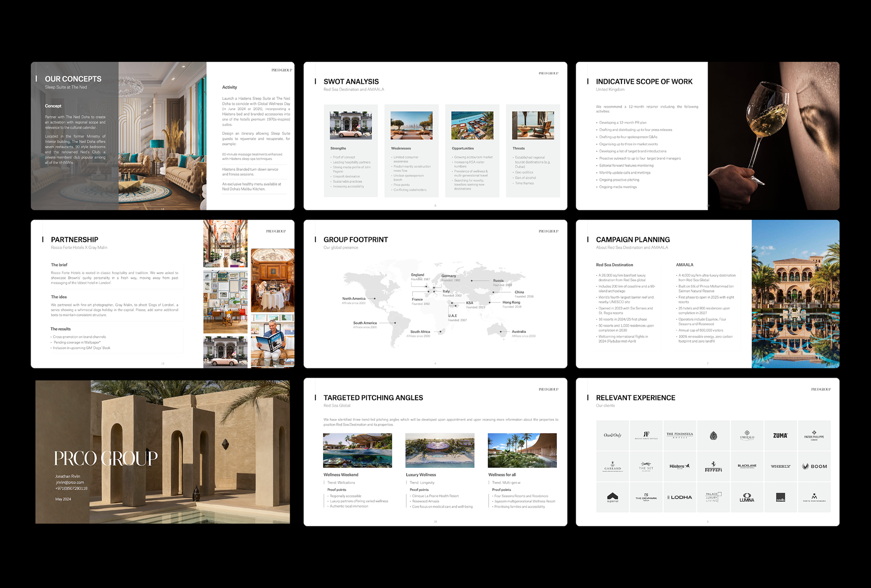Image resolution: width=871 pixels, height=588 pixels.
Task: Select the Lumina logo tile
Action: coord(747,498)
